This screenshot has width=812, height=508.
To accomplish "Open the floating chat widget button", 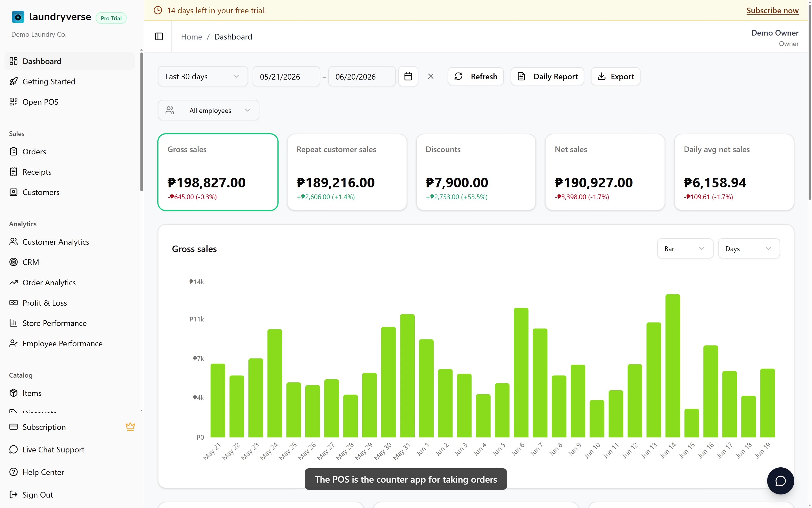I will tap(780, 481).
